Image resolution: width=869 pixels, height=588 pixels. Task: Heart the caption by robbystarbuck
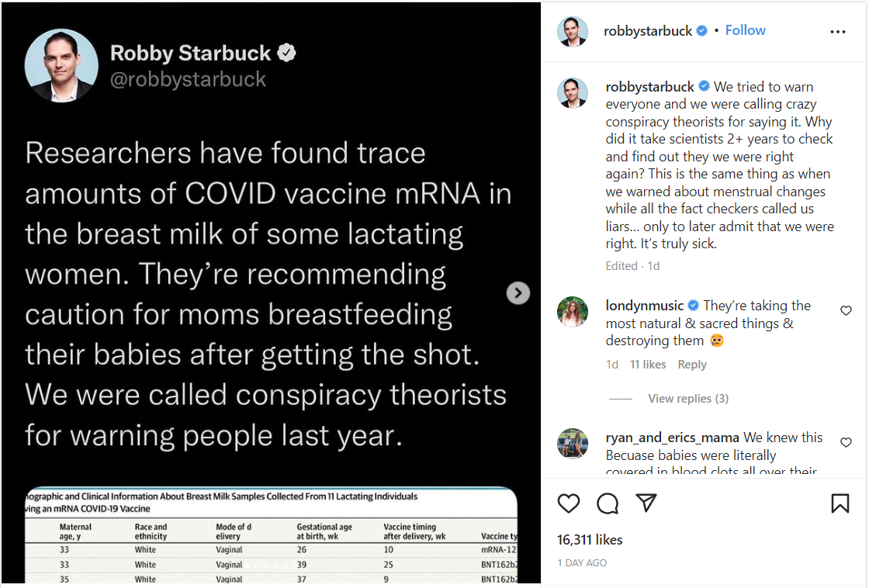point(846,87)
